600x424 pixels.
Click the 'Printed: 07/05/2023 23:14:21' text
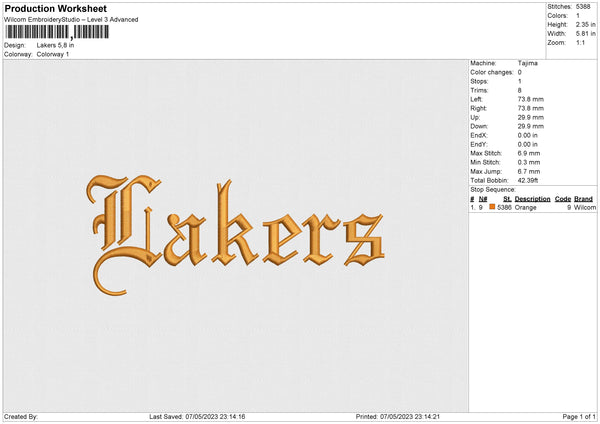click(x=398, y=417)
